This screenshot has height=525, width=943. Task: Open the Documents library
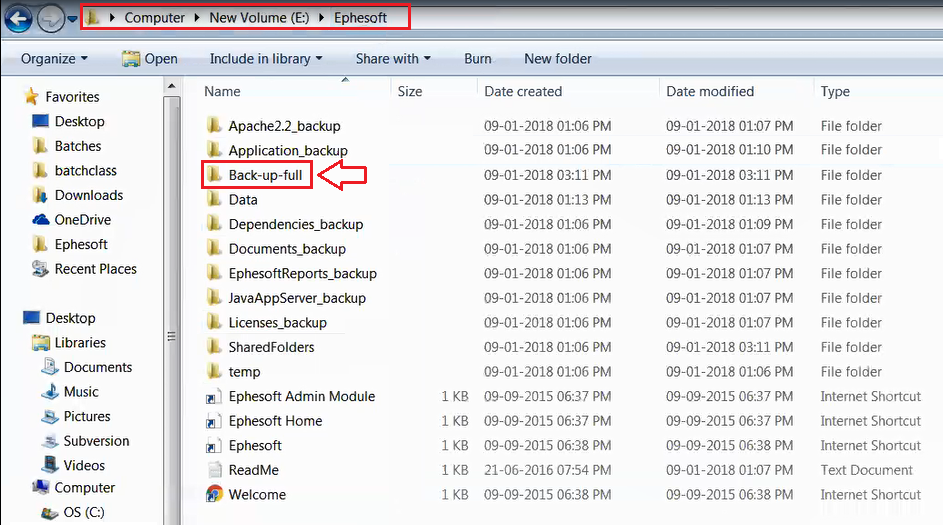click(x=97, y=367)
